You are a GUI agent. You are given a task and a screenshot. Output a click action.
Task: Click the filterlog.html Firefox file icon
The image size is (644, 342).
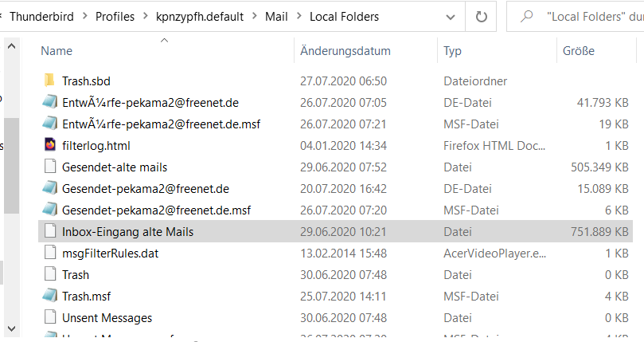click(x=49, y=145)
